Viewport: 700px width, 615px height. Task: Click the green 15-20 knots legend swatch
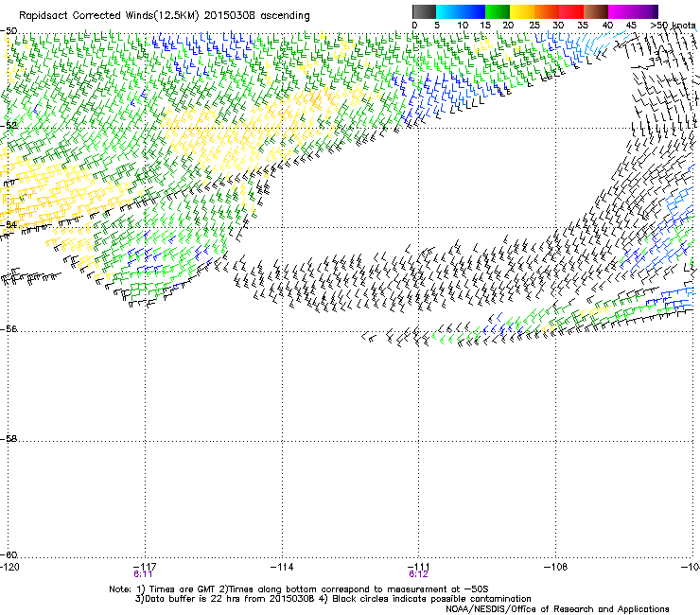point(498,11)
